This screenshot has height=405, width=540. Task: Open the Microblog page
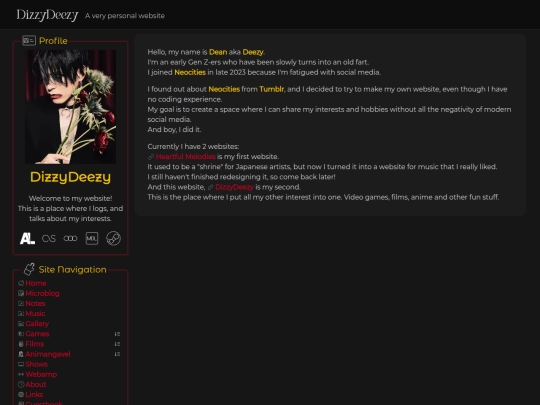pyautogui.click(x=42, y=293)
